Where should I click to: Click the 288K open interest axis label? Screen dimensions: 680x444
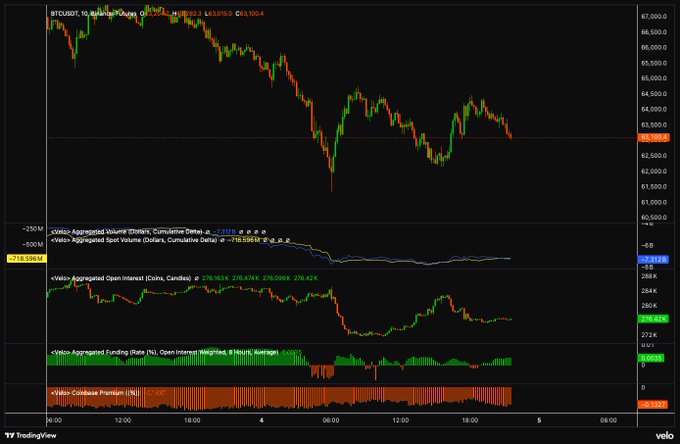(649, 276)
